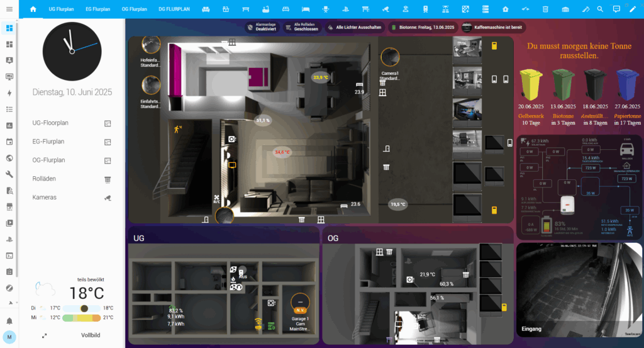Toggle the Alarmanlage Deaktiviert chip
Screen dimensions: 644x348
tap(262, 28)
